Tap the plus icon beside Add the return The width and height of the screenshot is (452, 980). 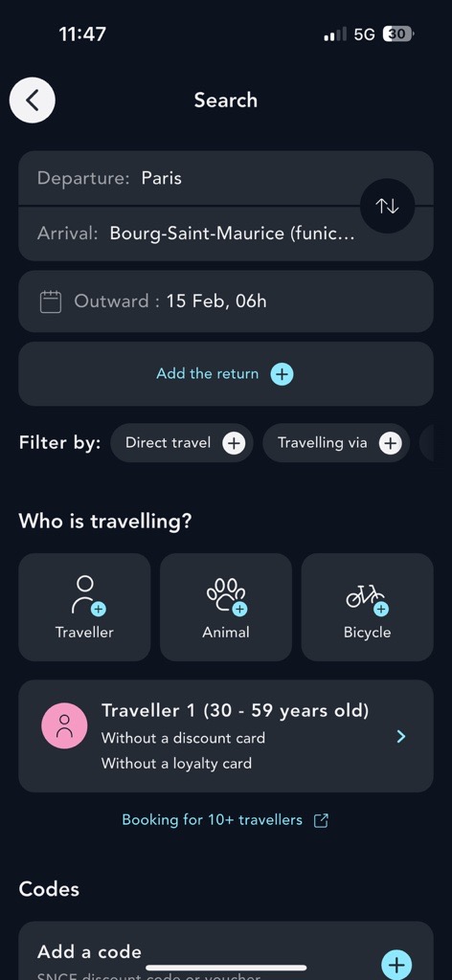[282, 374]
